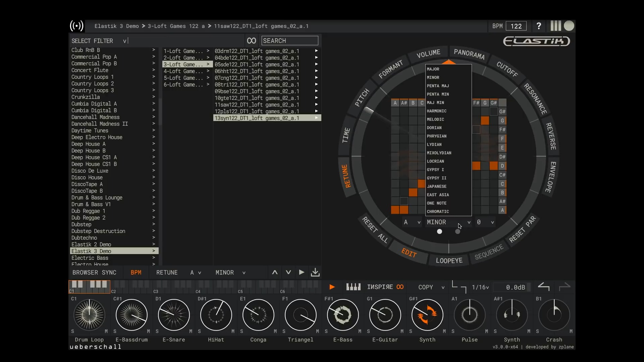
Task: Click the infinity loop icon beside SEARCH
Action: [x=251, y=41]
